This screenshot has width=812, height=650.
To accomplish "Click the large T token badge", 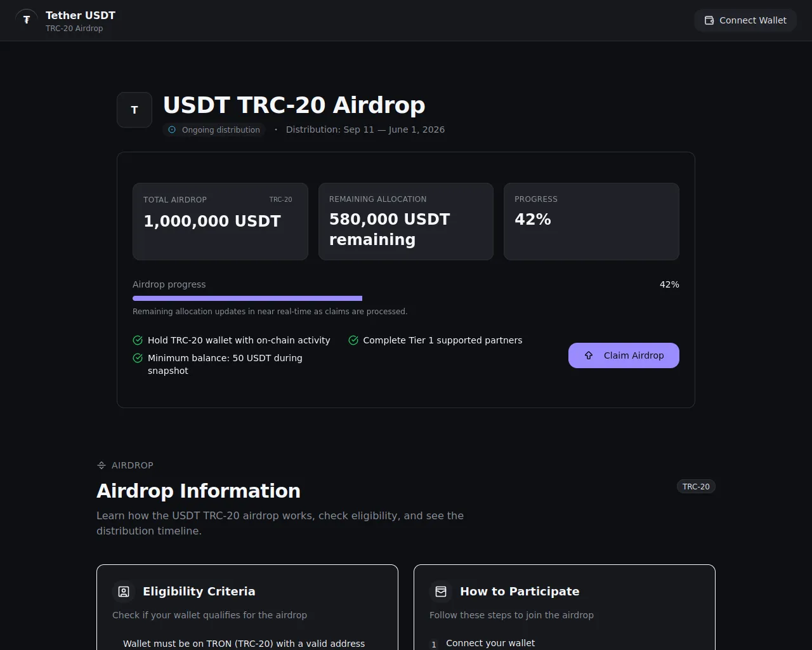I will 134,110.
